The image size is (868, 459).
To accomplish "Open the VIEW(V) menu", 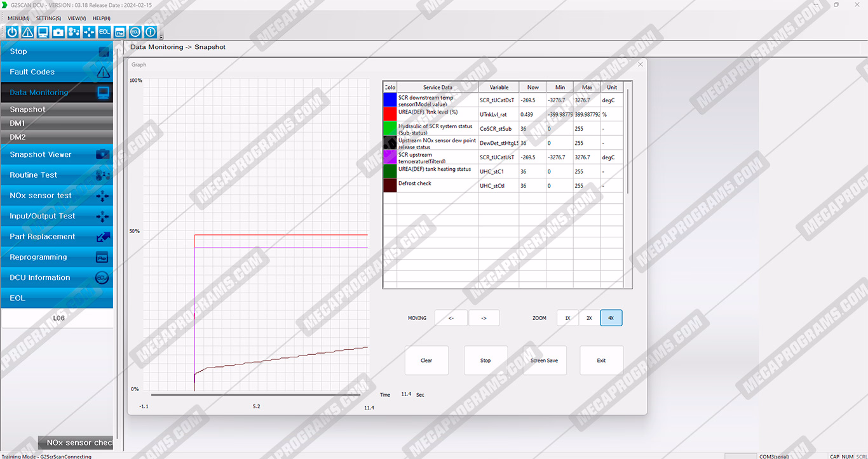I will (77, 18).
